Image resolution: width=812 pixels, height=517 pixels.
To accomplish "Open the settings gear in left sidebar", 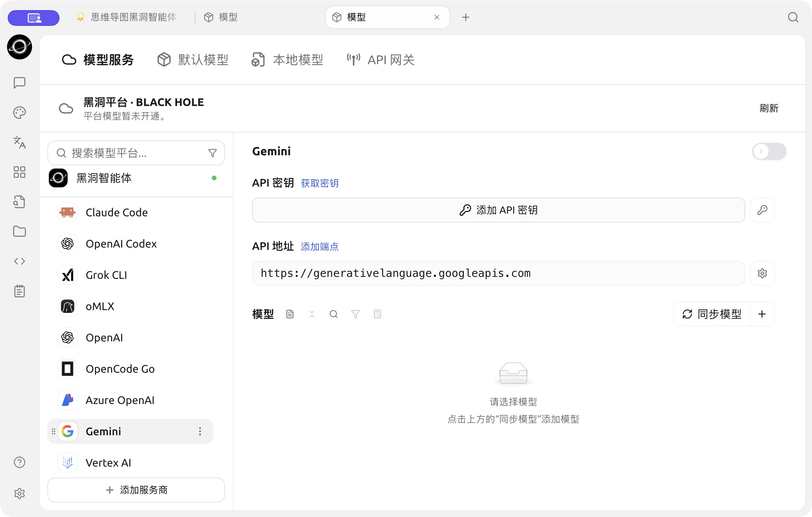I will click(x=20, y=494).
